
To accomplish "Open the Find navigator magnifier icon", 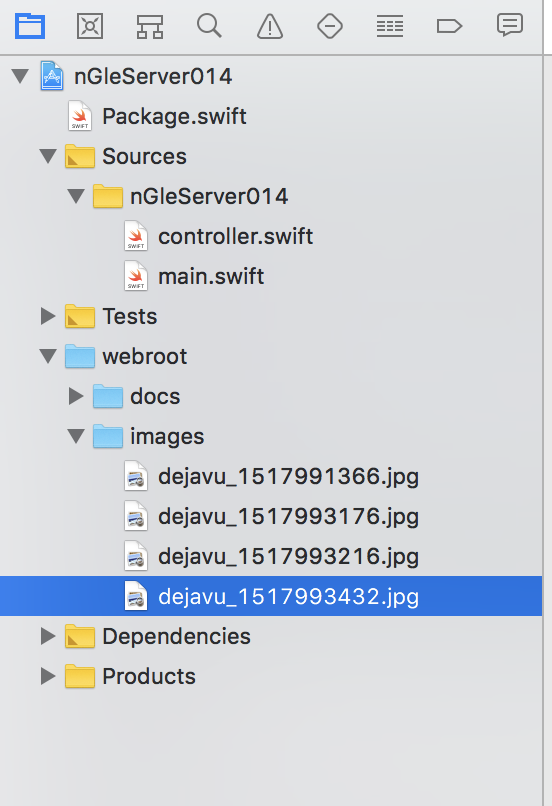I will (x=209, y=26).
